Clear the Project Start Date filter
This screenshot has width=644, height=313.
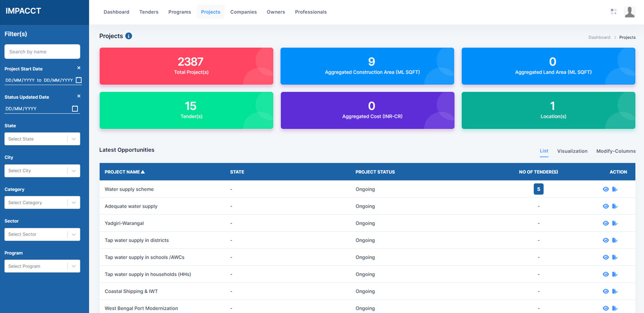tap(79, 68)
